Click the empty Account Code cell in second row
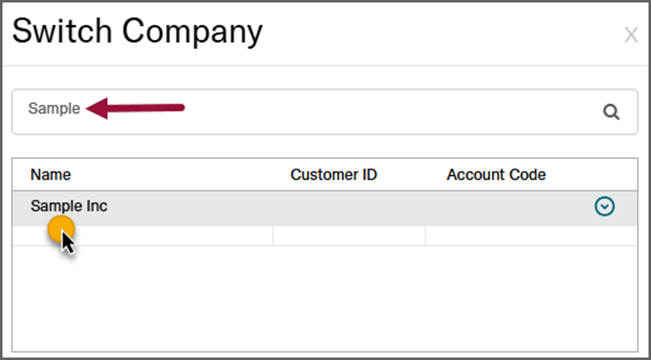 tap(531, 236)
